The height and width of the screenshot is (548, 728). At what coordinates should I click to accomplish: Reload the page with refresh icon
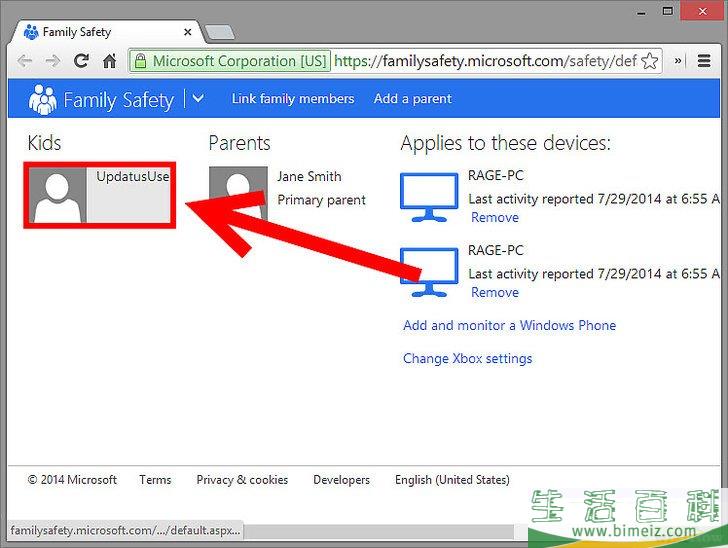(81, 61)
